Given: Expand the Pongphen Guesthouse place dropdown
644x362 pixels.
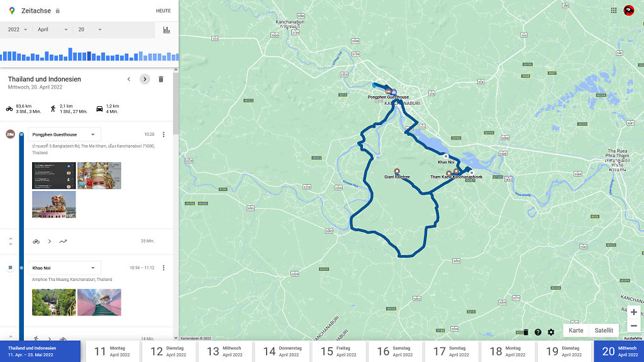Looking at the screenshot, I should (92, 134).
